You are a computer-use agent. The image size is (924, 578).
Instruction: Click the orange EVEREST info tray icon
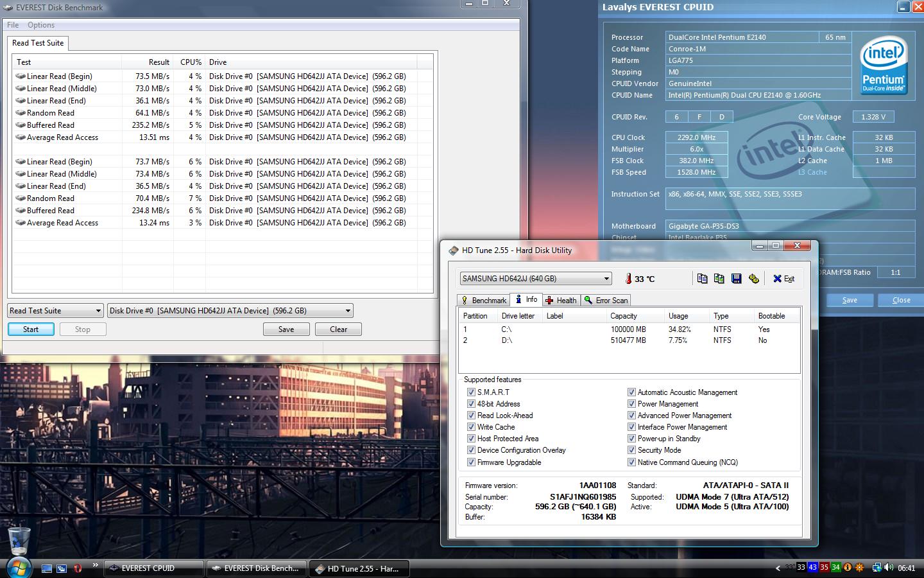(847, 568)
